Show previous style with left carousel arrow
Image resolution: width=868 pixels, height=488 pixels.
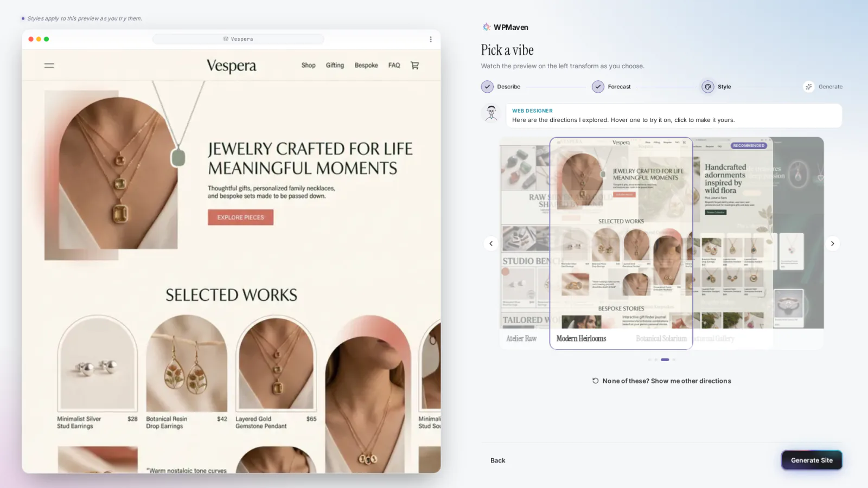(x=491, y=243)
